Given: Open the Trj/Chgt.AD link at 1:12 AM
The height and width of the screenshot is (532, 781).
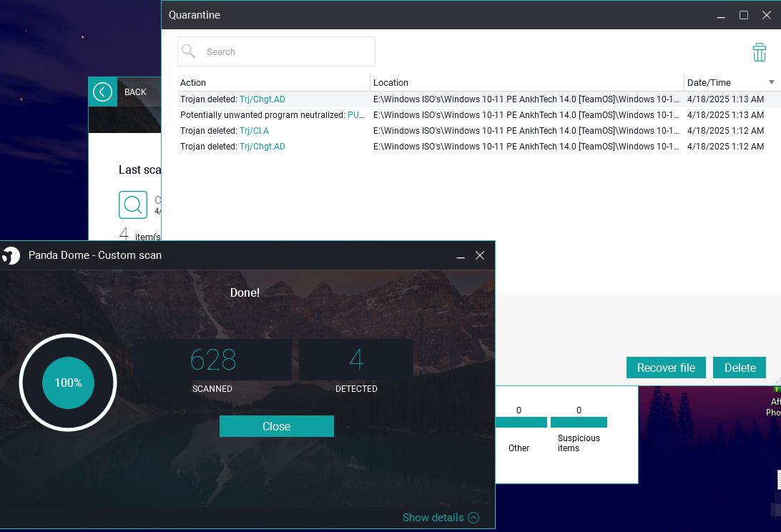Looking at the screenshot, I should 262,147.
